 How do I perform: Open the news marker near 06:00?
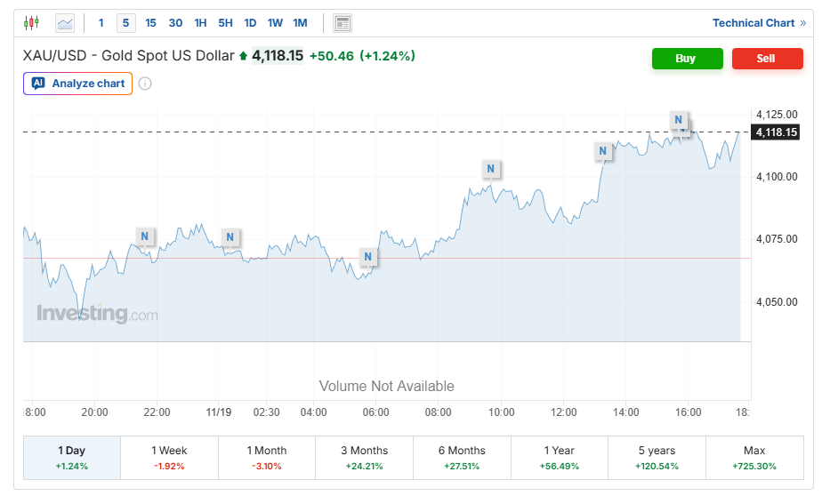tap(368, 258)
